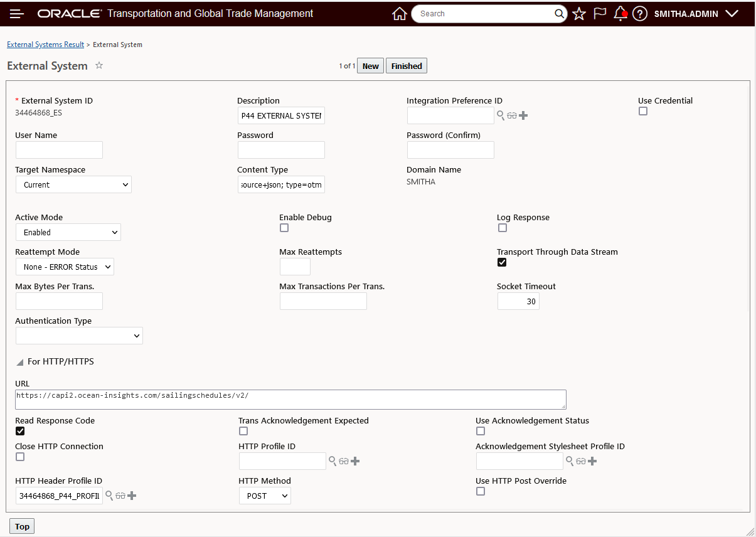The width and height of the screenshot is (756, 537).
Task: Click the User Name field
Action: [x=59, y=150]
